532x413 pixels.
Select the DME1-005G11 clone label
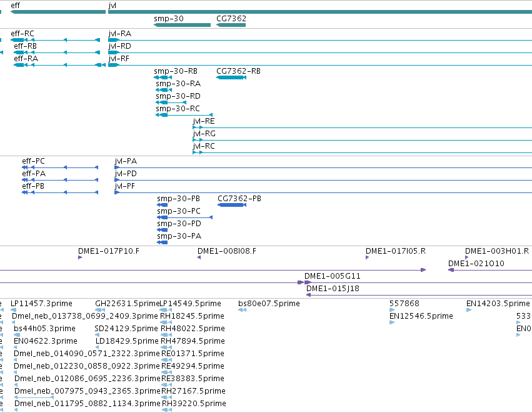[x=332, y=276]
